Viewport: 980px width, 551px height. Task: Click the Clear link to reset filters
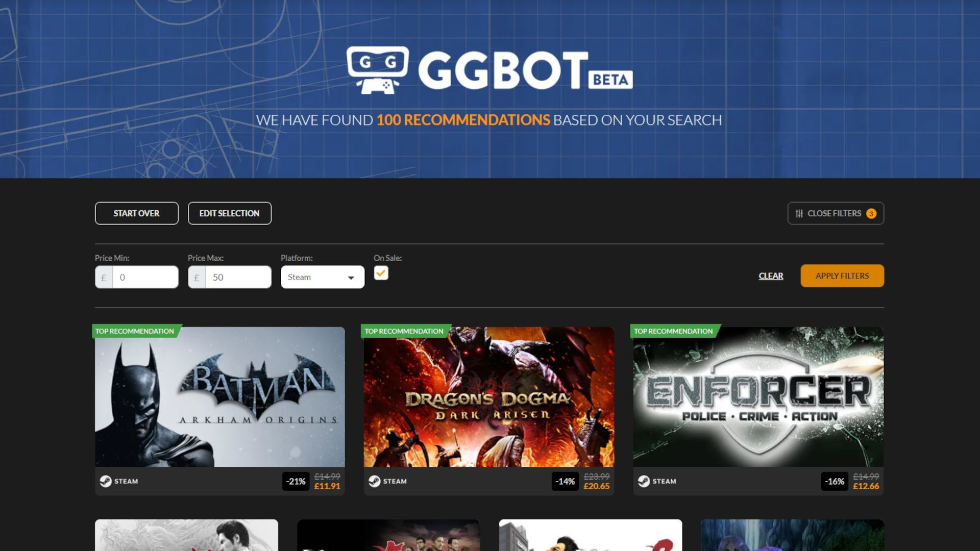click(x=771, y=275)
